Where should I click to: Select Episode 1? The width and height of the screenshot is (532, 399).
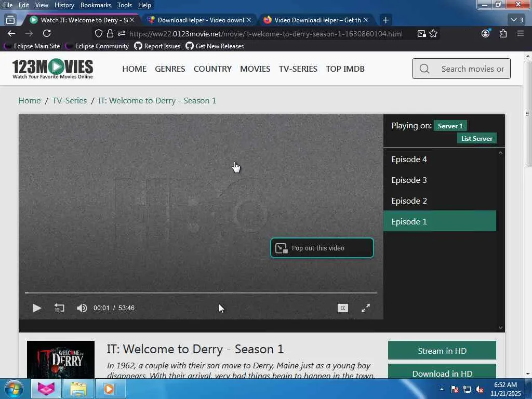(x=440, y=221)
